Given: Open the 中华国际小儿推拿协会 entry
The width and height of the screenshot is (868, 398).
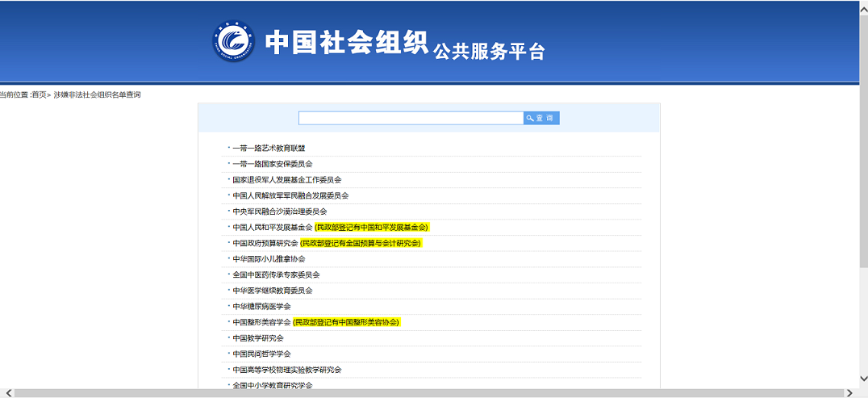Looking at the screenshot, I should [x=269, y=259].
